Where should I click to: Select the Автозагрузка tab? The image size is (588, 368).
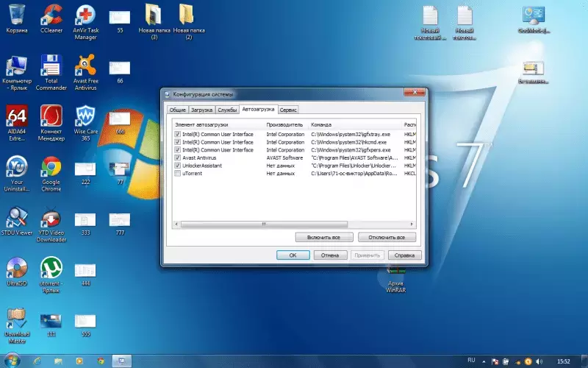[x=258, y=109]
